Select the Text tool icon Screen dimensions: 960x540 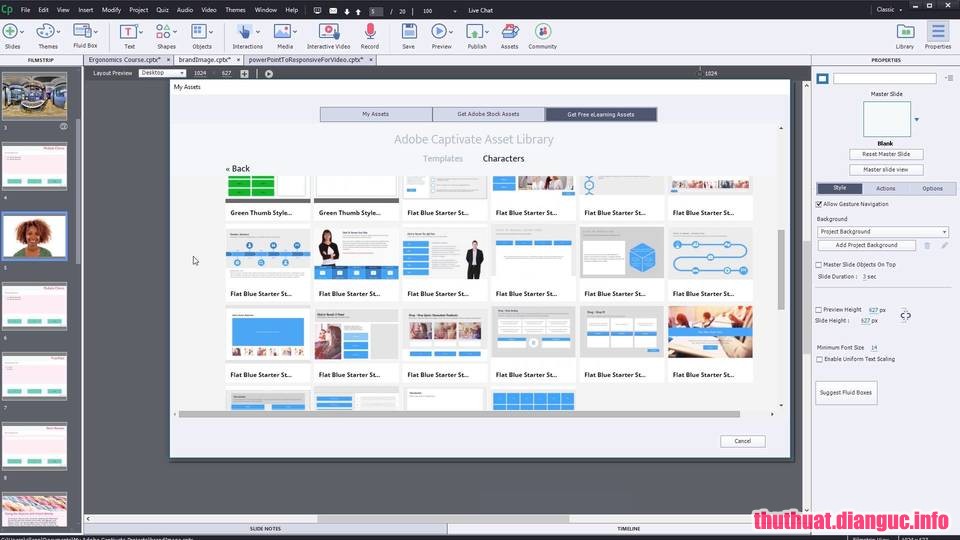click(x=128, y=31)
